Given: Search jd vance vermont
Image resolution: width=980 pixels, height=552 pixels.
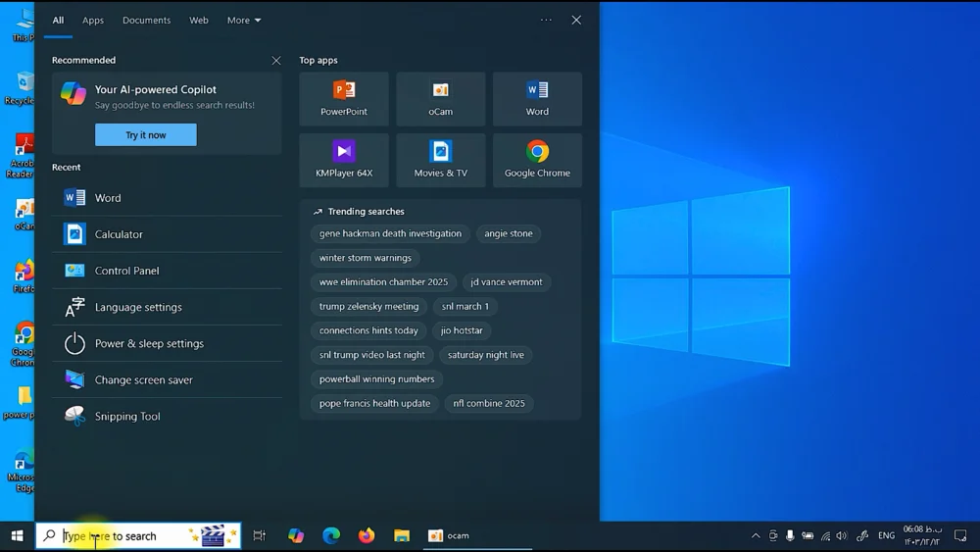Looking at the screenshot, I should 507,282.
